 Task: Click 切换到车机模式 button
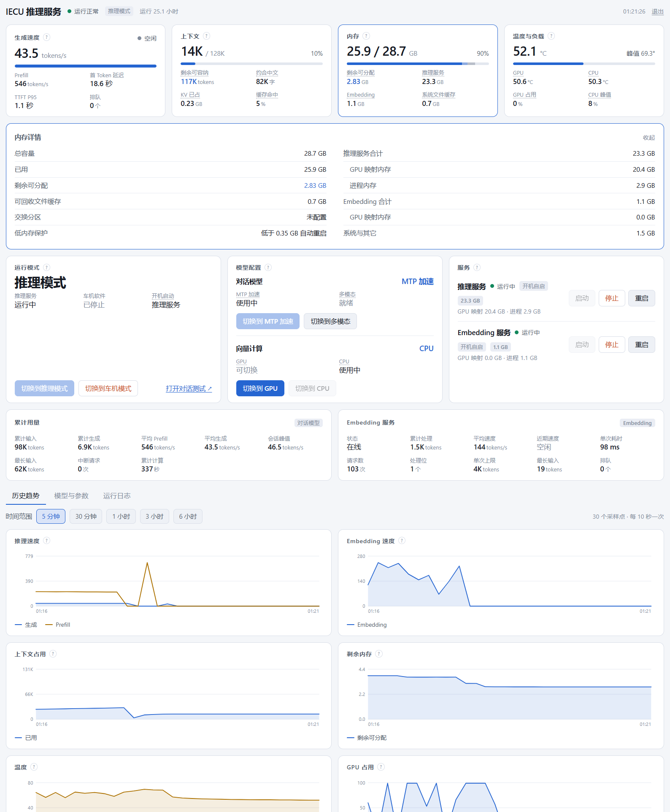click(x=108, y=388)
